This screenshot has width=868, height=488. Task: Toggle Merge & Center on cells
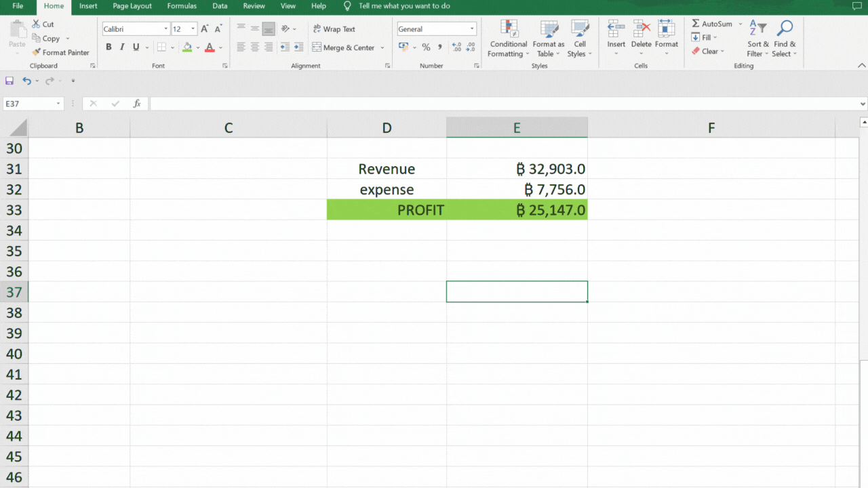point(344,47)
